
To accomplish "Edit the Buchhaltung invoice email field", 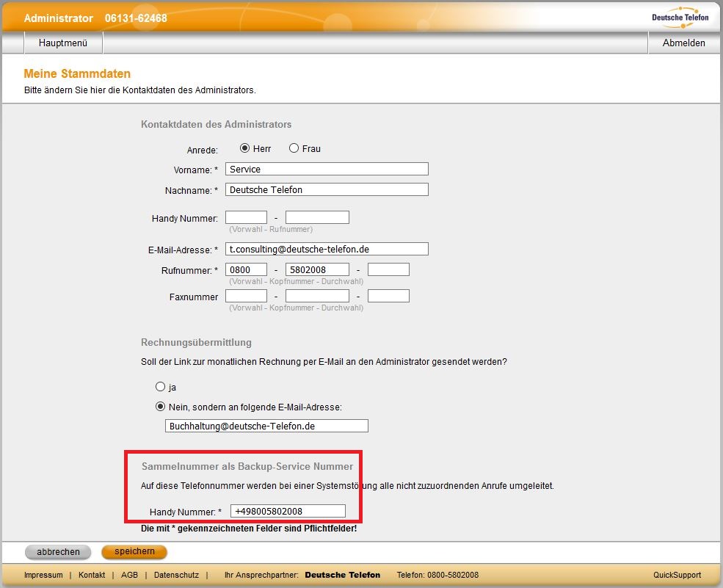I will tap(266, 426).
